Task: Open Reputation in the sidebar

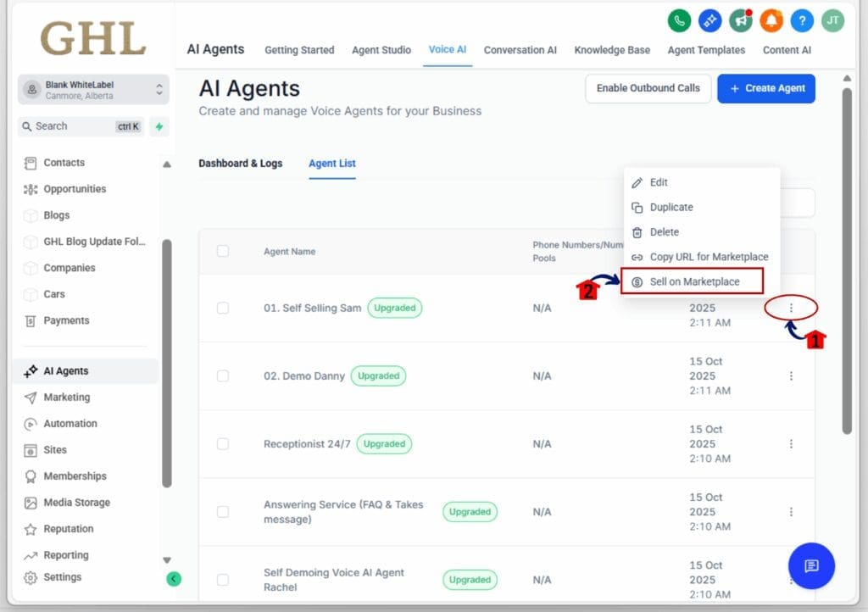Action: pos(68,528)
